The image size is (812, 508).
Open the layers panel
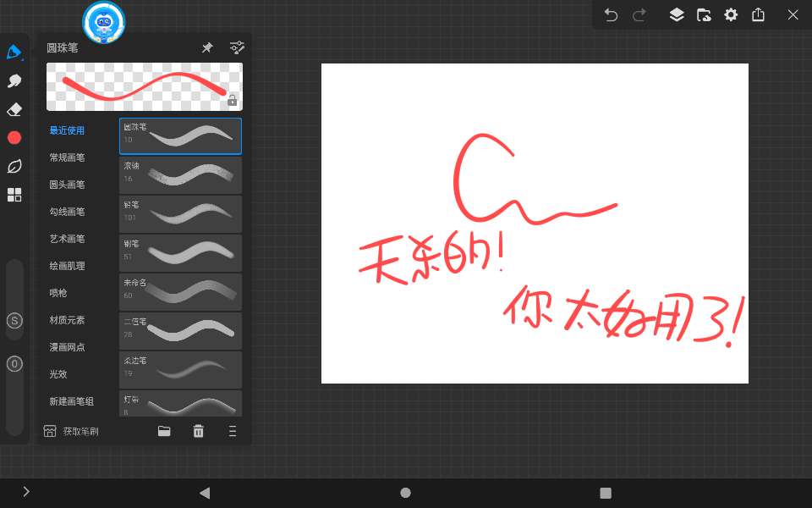tap(677, 15)
